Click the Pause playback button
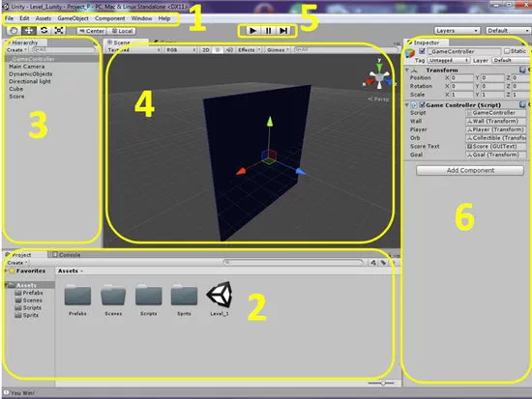This screenshot has height=399, width=532. point(268,31)
